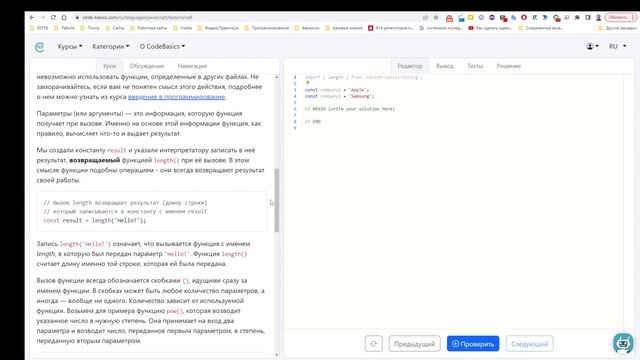
Task: Toggle the browser side panel icon
Action: 588,18
